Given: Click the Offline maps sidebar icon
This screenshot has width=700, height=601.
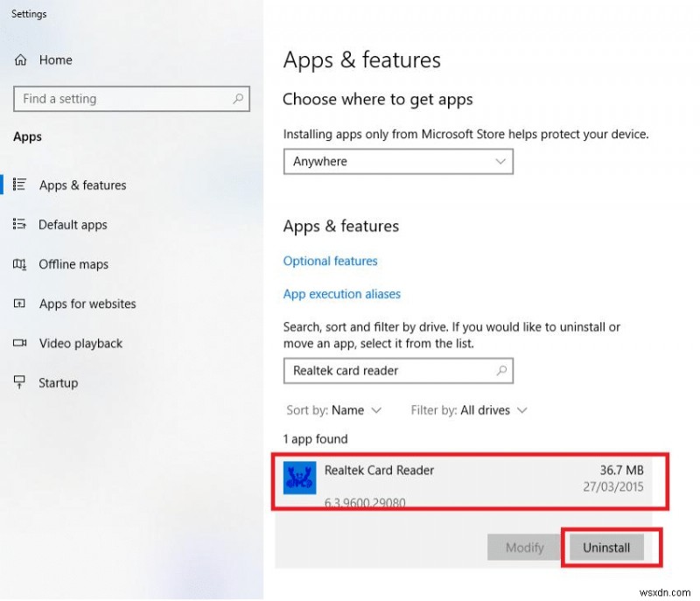Looking at the screenshot, I should coord(20,264).
